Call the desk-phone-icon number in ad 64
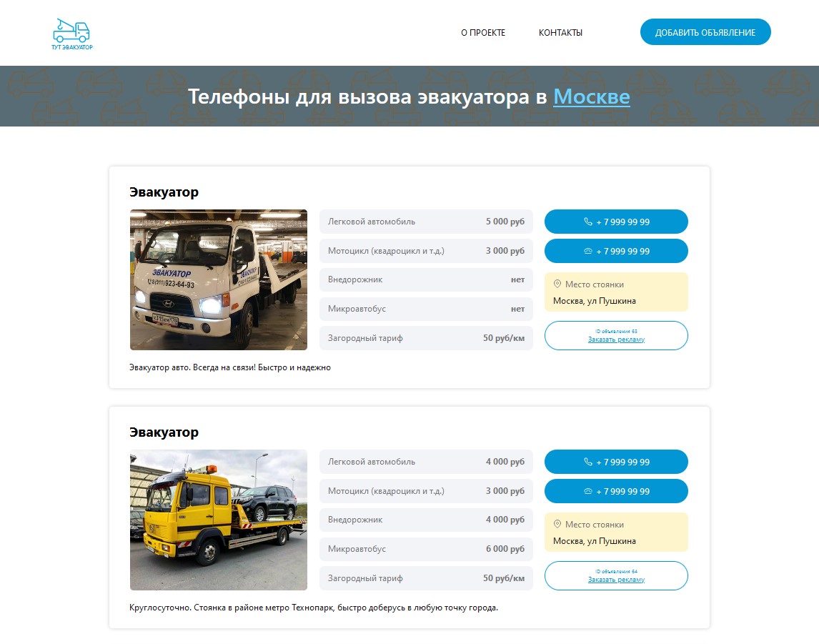Viewport: 819px width, 644px height. (x=616, y=491)
